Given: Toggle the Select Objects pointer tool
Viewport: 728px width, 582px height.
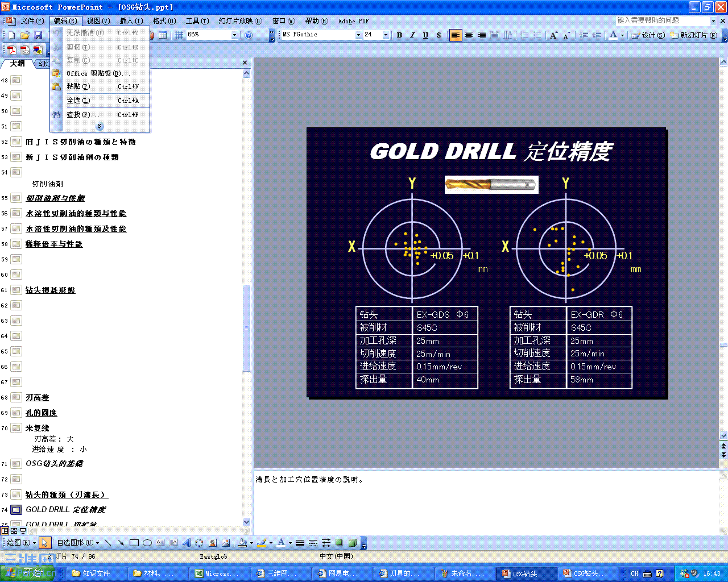Looking at the screenshot, I should coord(45,543).
